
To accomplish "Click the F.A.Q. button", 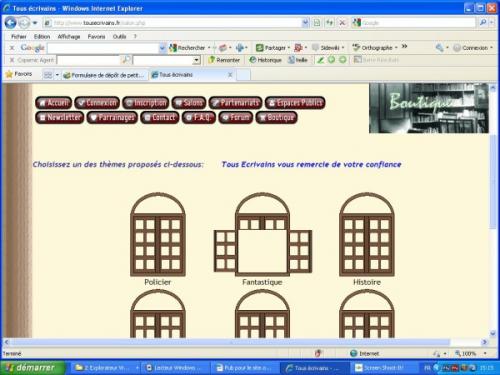I will 199,117.
